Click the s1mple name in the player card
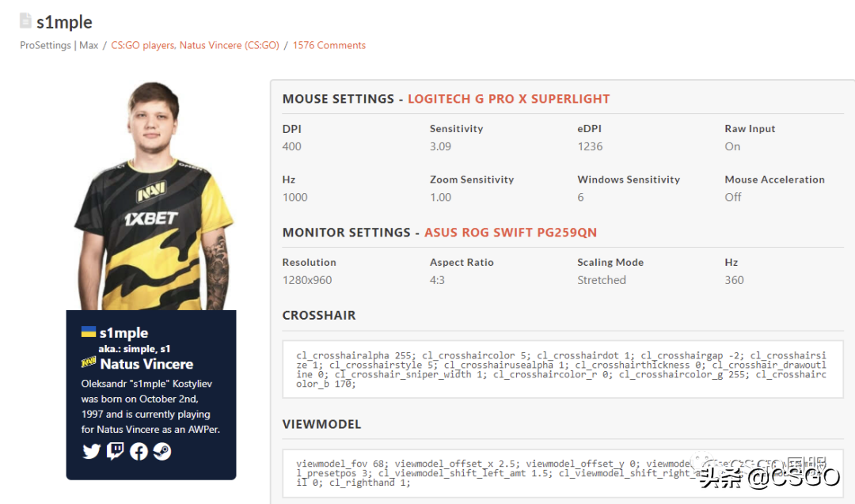Screen dimensions: 855x504 [123, 333]
